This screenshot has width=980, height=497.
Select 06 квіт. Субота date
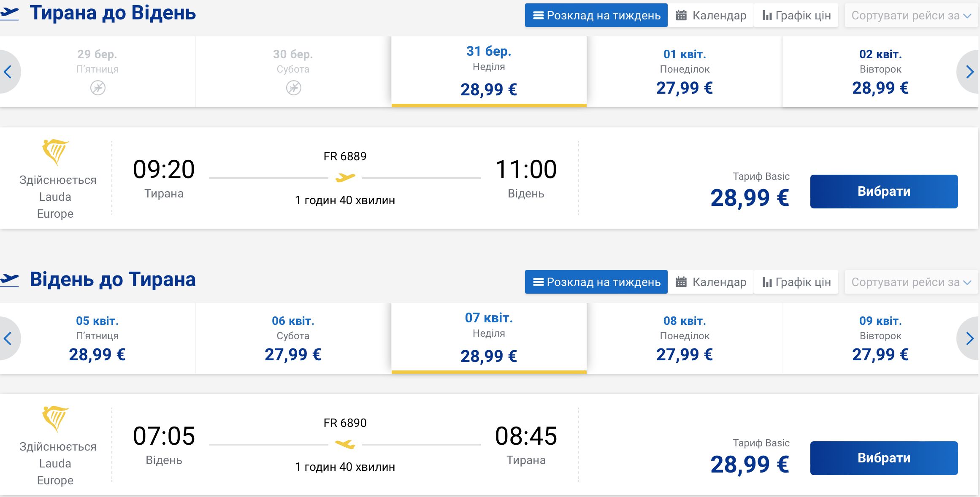coord(293,338)
